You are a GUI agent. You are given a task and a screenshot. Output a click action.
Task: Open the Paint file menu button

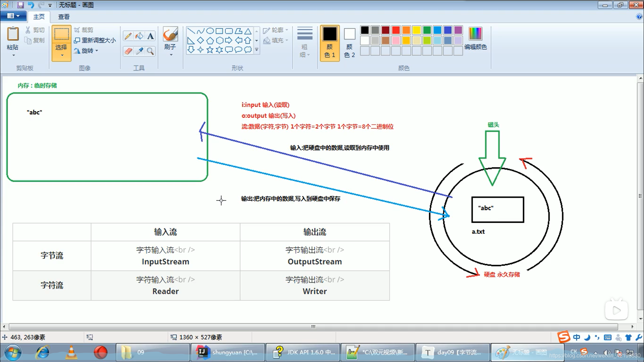pyautogui.click(x=13, y=16)
